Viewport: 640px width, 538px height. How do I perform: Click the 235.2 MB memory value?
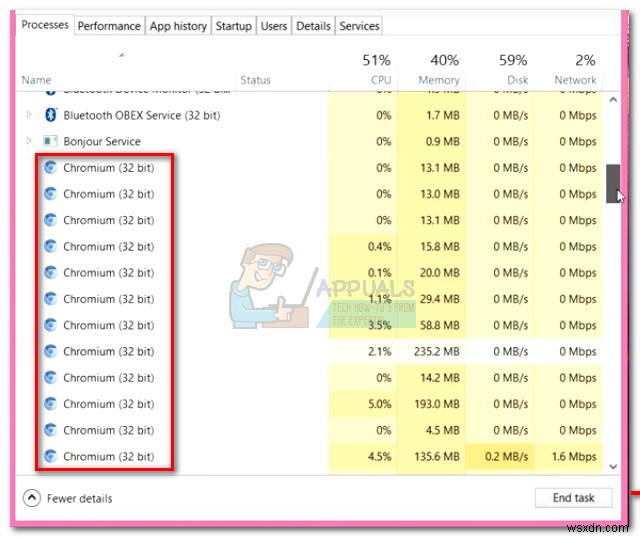pyautogui.click(x=437, y=351)
